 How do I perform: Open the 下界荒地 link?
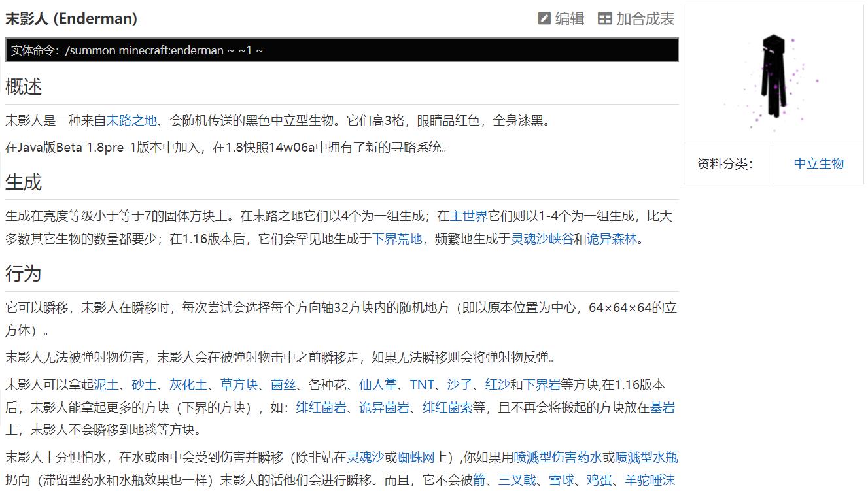tap(397, 239)
